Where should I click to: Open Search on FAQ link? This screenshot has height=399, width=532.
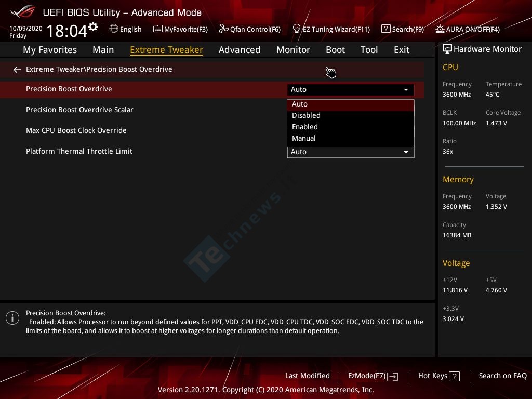point(502,376)
